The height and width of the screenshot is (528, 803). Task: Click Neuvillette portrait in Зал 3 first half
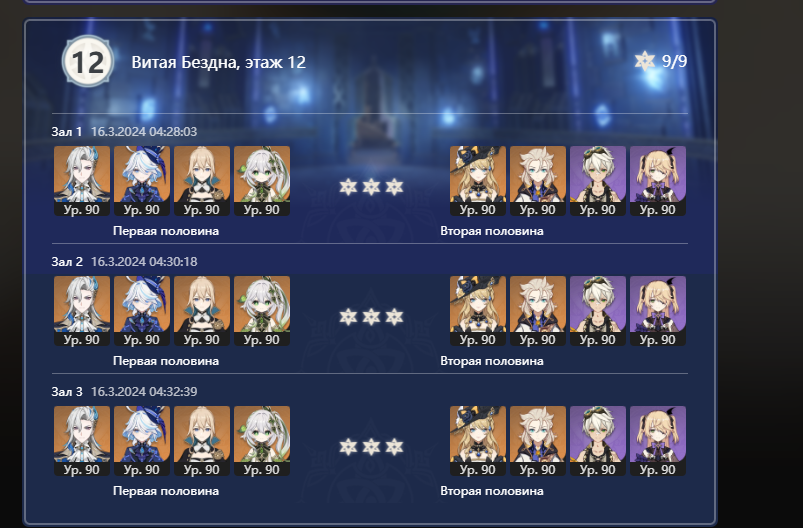click(82, 441)
